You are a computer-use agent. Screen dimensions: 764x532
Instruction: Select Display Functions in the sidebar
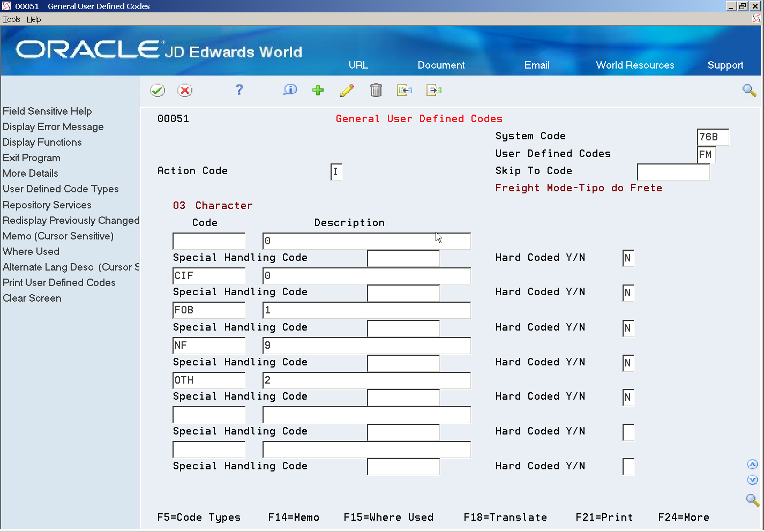point(42,142)
